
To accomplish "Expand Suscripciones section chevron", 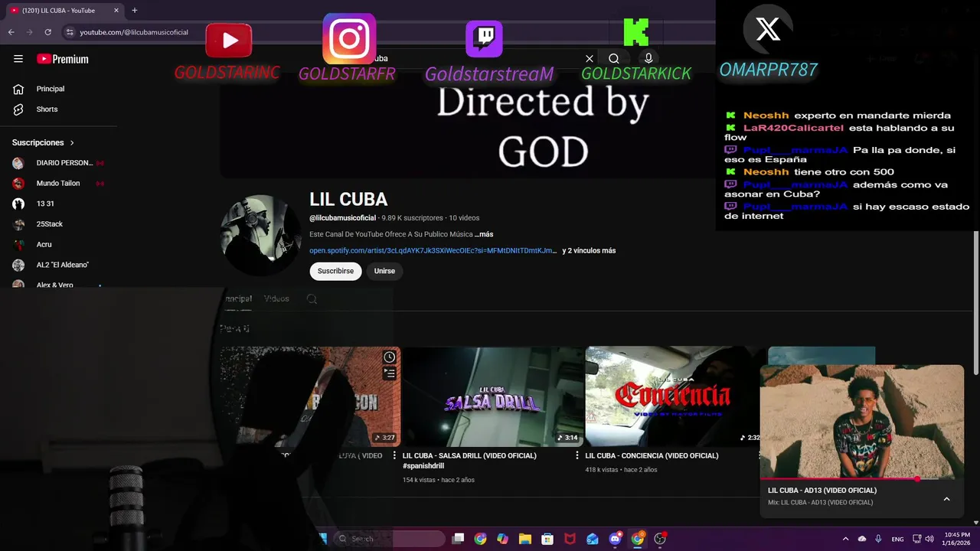I will pos(73,142).
